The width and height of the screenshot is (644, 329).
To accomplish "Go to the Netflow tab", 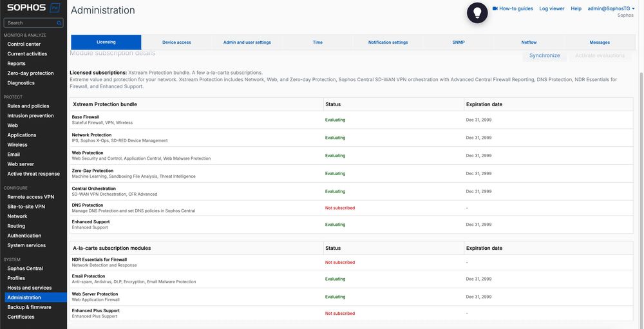I will pos(529,42).
